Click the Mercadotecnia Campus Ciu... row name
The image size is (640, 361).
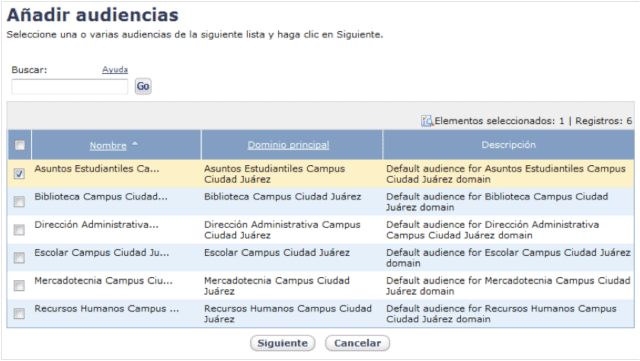[103, 281]
